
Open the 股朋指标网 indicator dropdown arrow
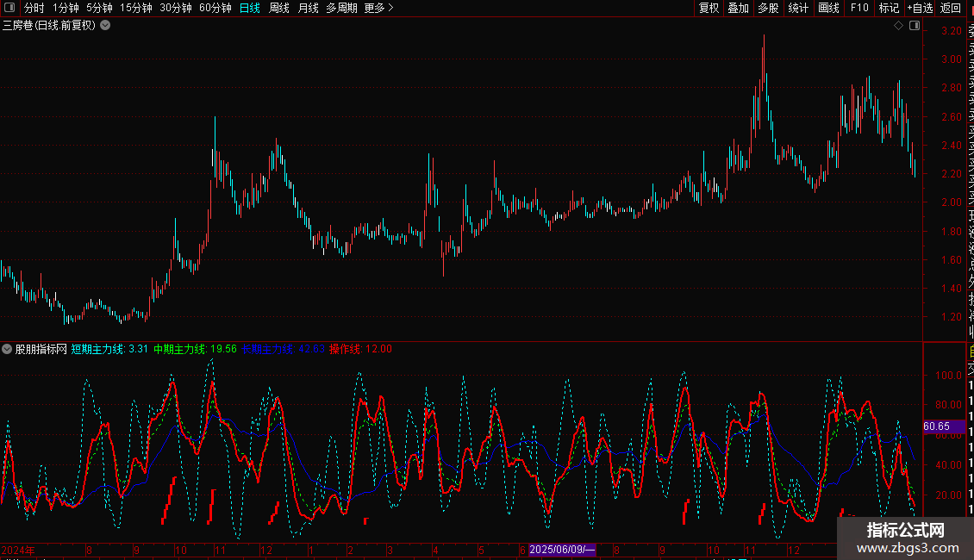coord(7,349)
